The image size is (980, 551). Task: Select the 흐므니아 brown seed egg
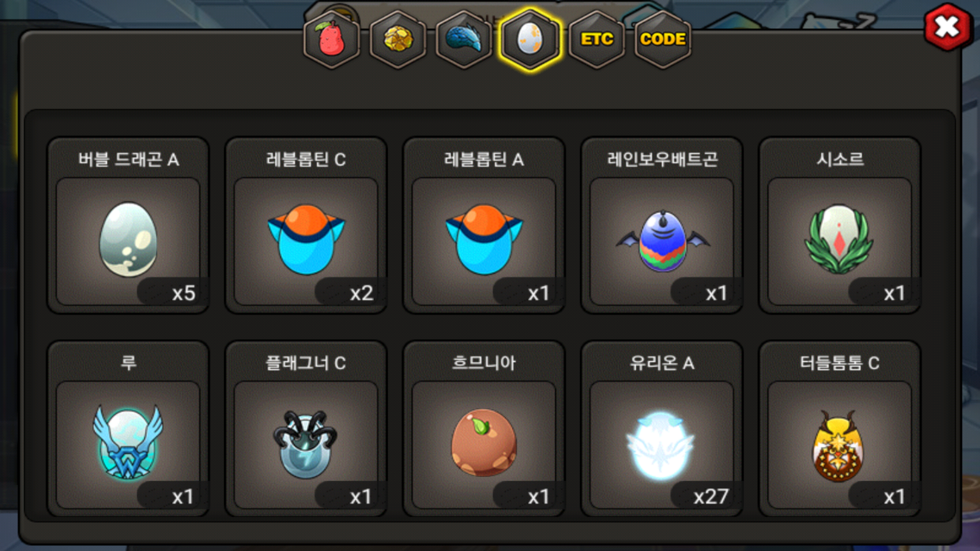point(484,429)
